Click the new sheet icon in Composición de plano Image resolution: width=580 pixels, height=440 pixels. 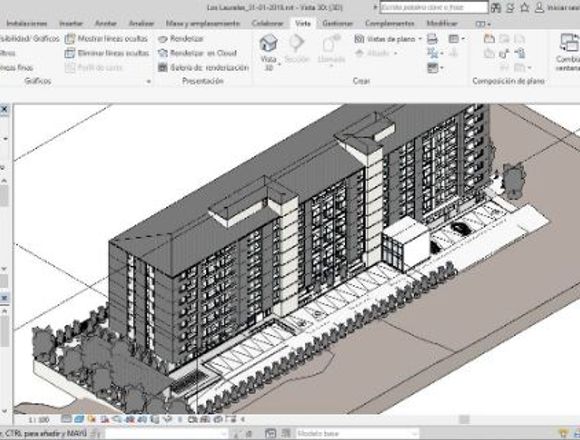489,39
